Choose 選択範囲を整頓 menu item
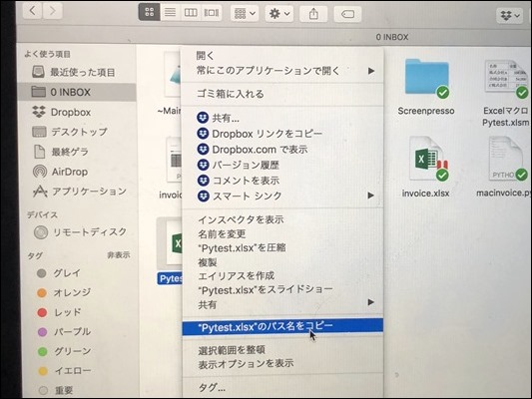Viewport: 532px width, 399px height. tap(282, 349)
